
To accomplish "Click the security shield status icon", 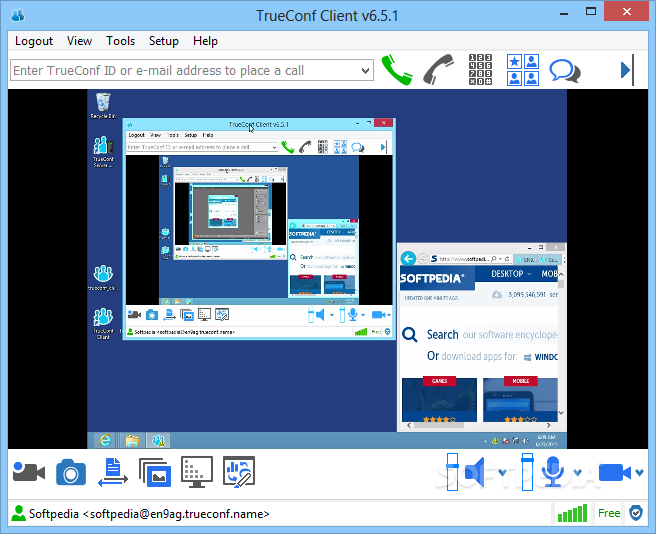I will [x=636, y=513].
